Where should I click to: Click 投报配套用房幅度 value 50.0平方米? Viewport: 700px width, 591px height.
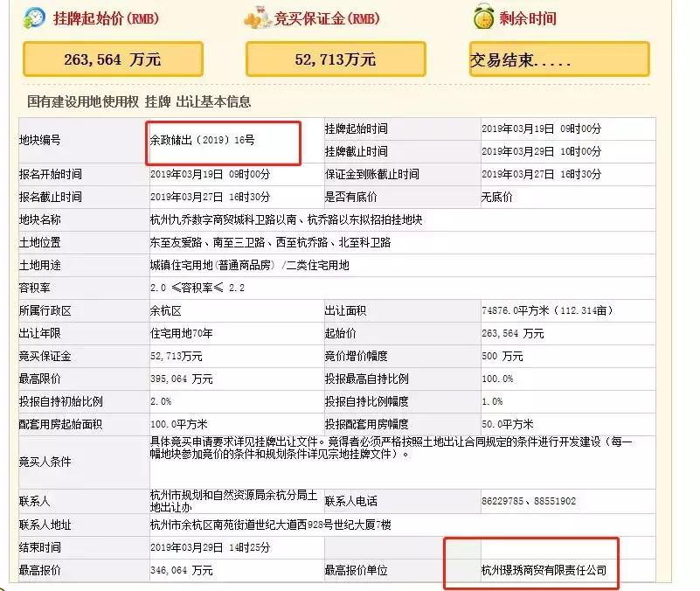point(507,424)
